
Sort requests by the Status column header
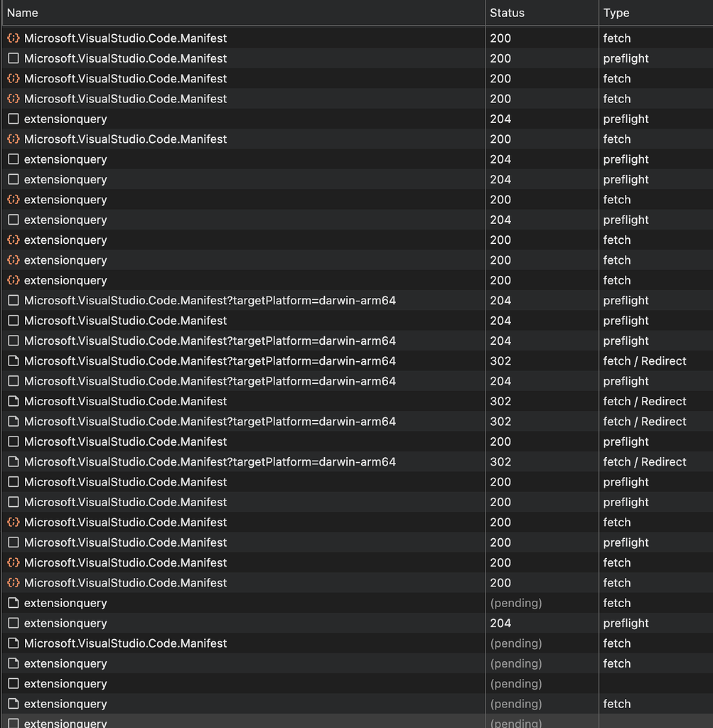(505, 13)
